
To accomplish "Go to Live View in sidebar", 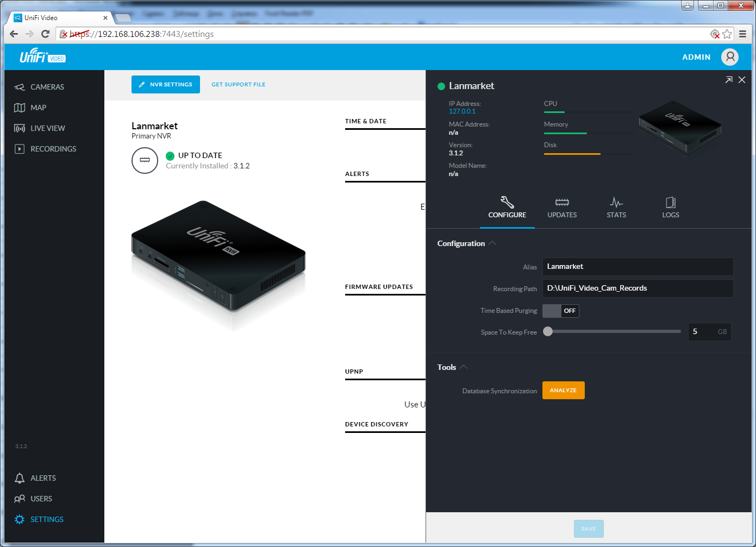I will point(47,128).
